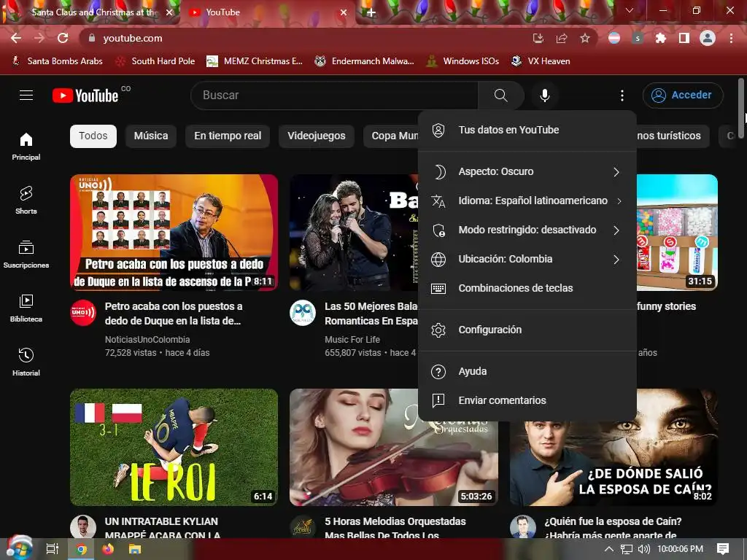The height and width of the screenshot is (560, 747).
Task: Click the Buscar search field
Action: (334, 96)
